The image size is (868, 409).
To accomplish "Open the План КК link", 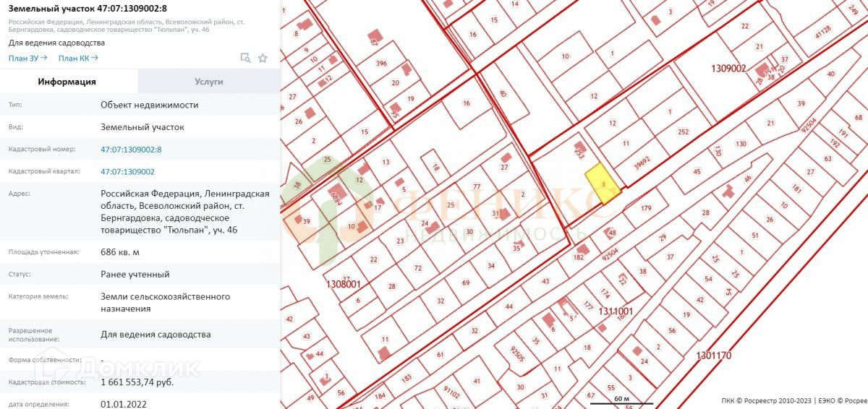I will tap(78, 58).
